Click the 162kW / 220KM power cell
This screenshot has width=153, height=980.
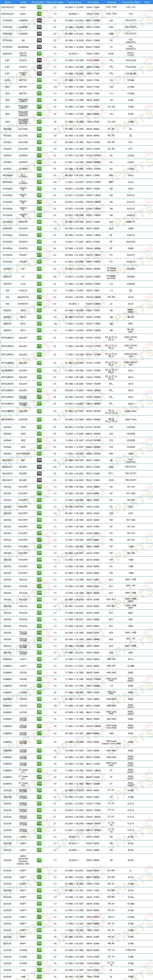pos(93,453)
